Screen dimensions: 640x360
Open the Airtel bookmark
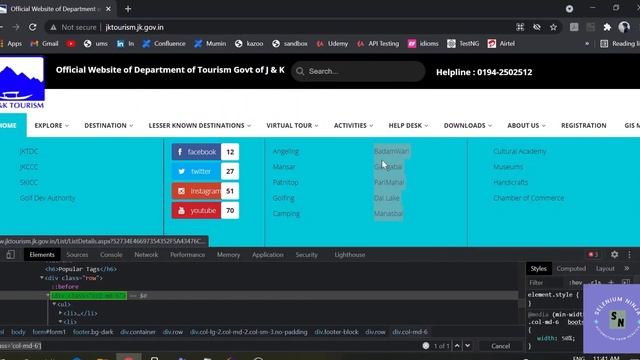(x=502, y=44)
